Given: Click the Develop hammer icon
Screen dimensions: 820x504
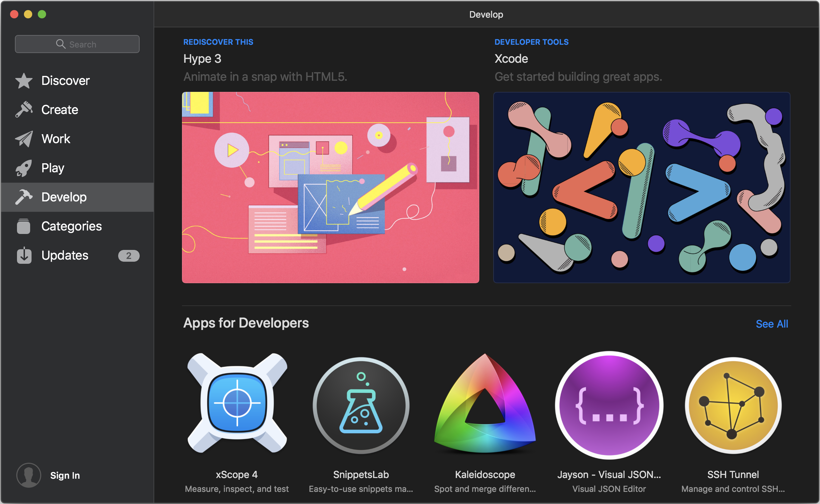Looking at the screenshot, I should [x=24, y=197].
